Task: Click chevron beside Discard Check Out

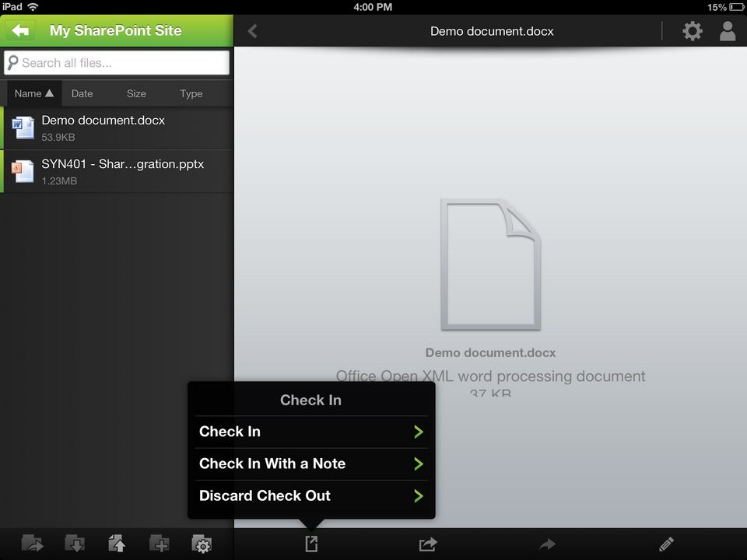Action: coord(419,495)
